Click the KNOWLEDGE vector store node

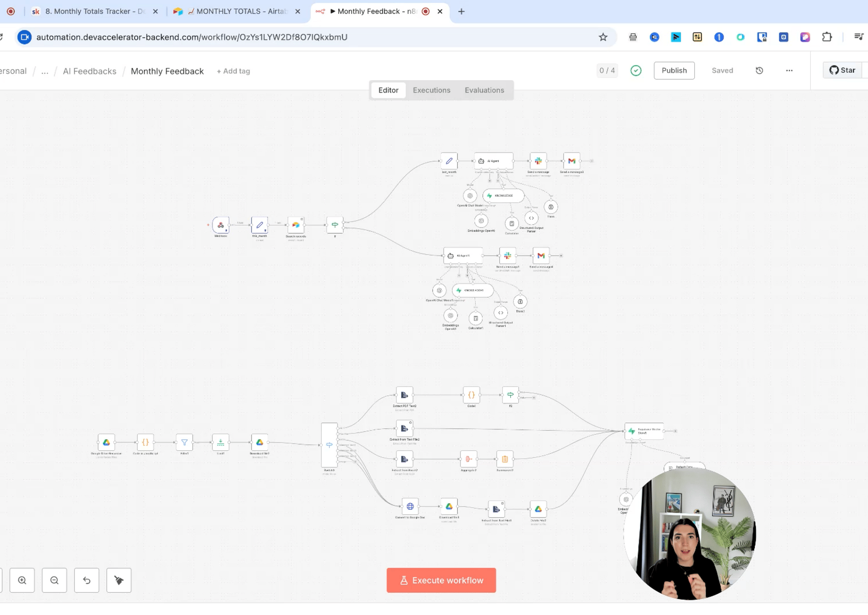click(x=503, y=196)
